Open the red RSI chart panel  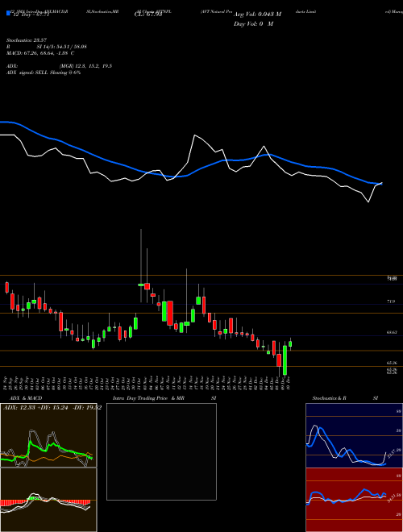point(354,500)
